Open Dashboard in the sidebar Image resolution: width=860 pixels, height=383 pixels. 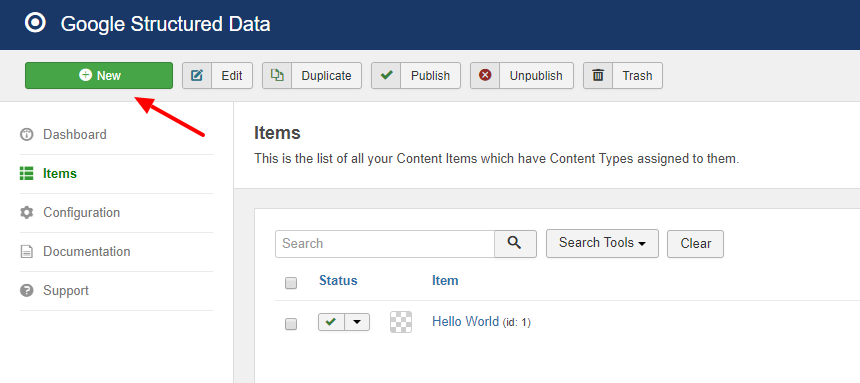(x=75, y=134)
